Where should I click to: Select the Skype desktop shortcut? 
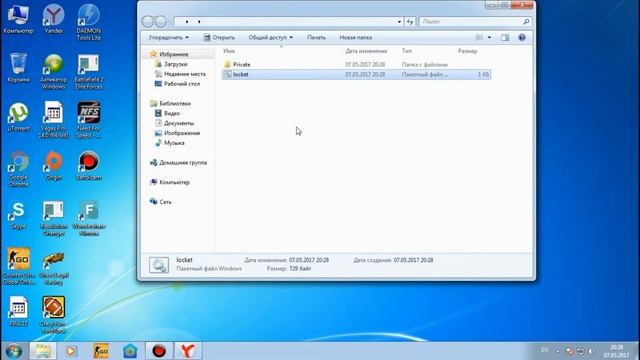click(x=18, y=214)
